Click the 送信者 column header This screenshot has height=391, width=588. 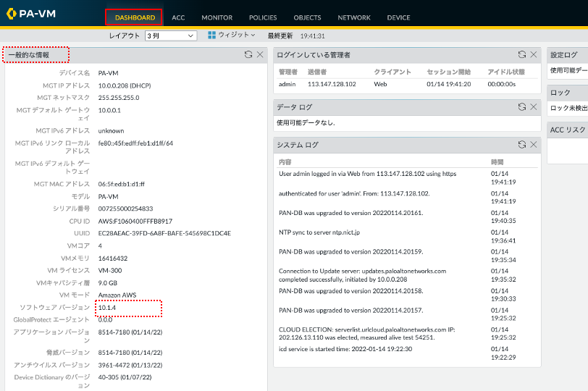point(317,72)
